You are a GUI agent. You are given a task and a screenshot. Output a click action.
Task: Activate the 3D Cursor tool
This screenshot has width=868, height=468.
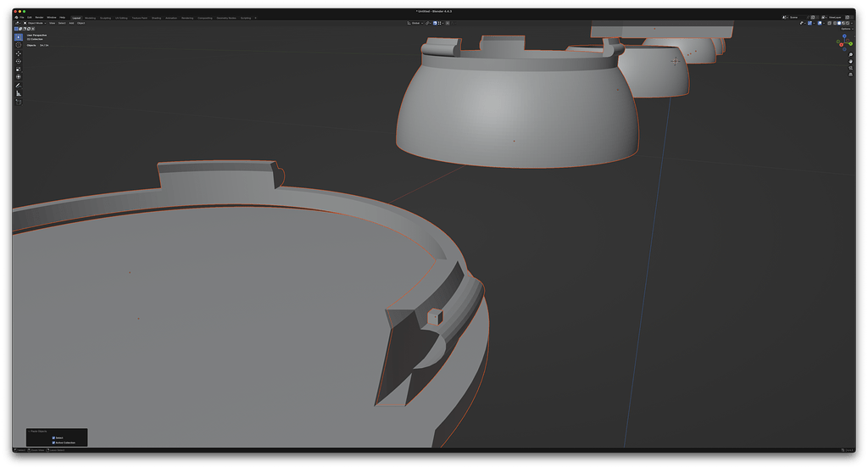click(19, 45)
